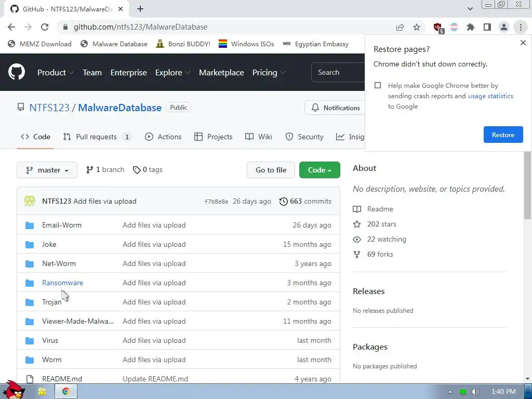Click the Notifications button

click(x=335, y=108)
